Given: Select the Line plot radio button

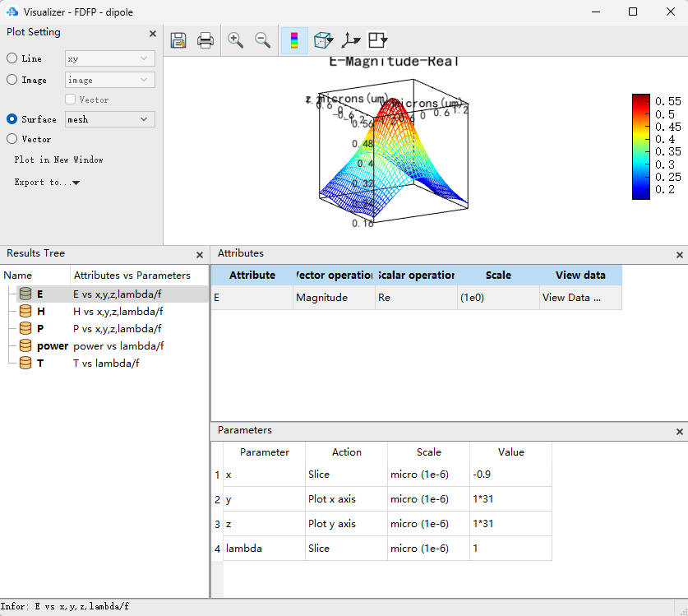Looking at the screenshot, I should pyautogui.click(x=12, y=58).
